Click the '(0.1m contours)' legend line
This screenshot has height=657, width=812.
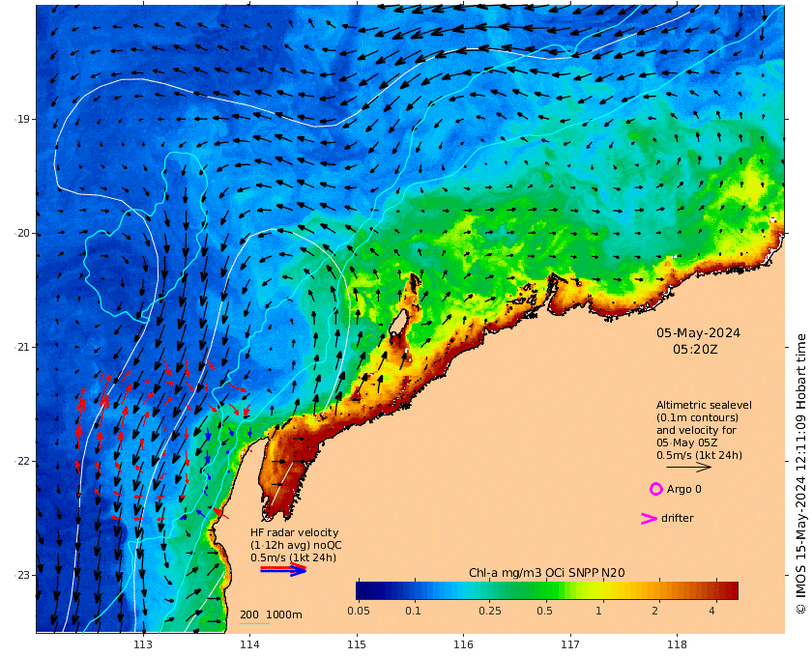tap(697, 417)
